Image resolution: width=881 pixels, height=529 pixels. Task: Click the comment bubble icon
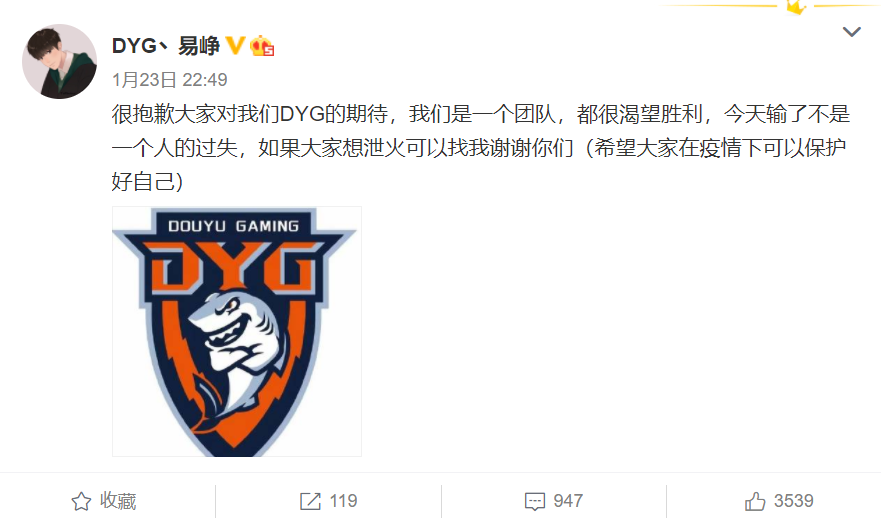(534, 501)
